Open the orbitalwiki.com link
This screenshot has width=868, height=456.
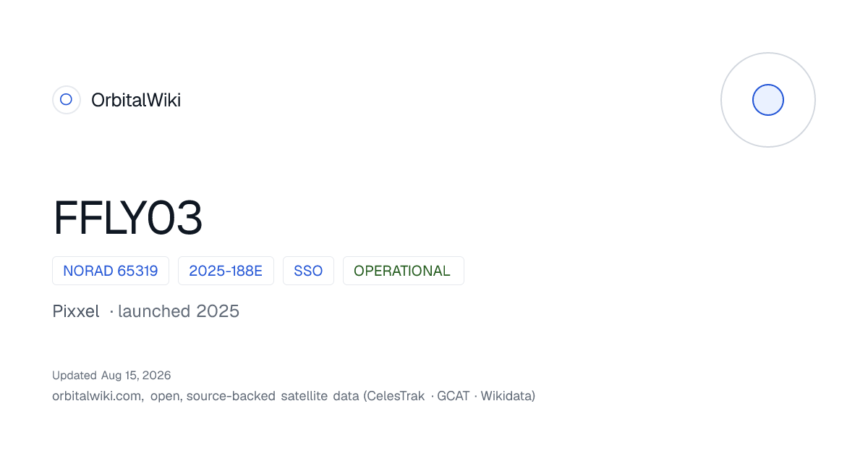click(97, 396)
